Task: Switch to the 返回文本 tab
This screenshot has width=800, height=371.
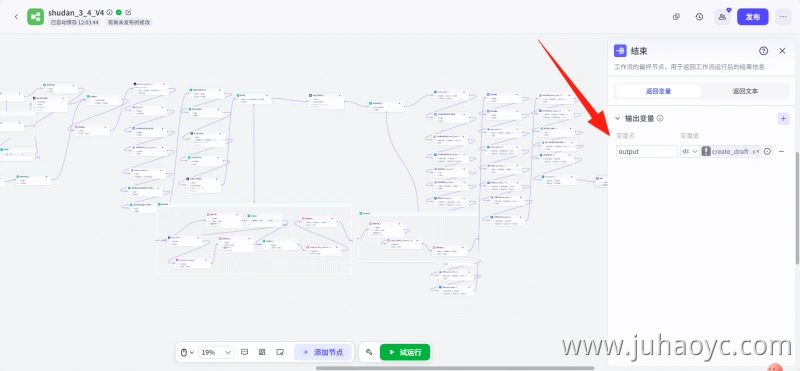Action: click(x=745, y=91)
